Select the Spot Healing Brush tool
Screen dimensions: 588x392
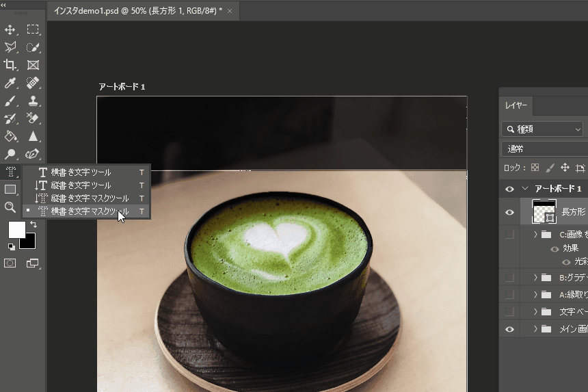click(33, 83)
